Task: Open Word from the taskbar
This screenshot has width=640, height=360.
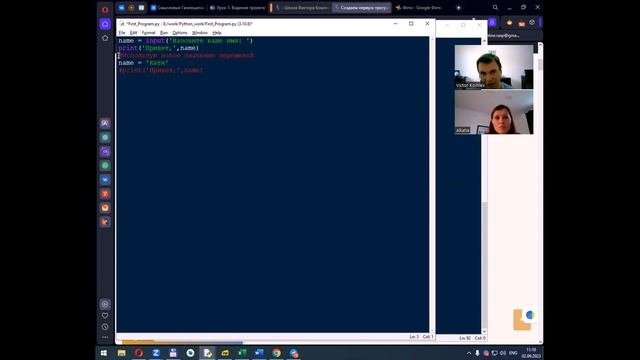Action: [x=259, y=353]
